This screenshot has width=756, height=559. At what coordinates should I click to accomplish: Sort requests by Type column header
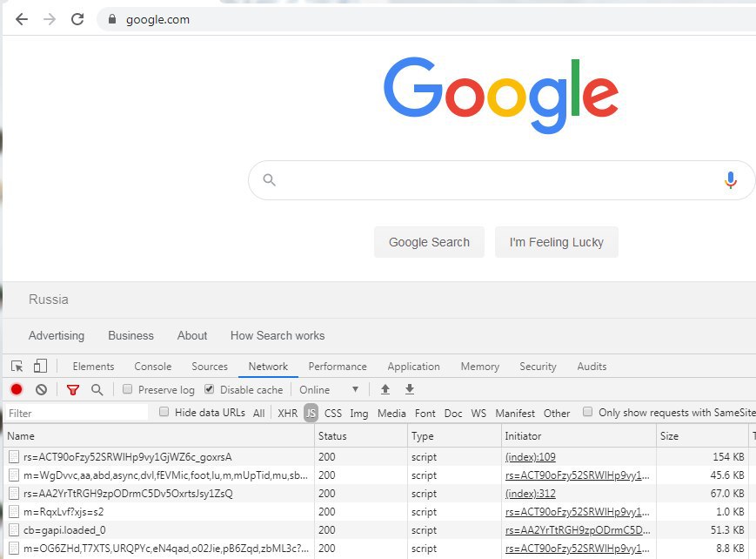pos(455,436)
